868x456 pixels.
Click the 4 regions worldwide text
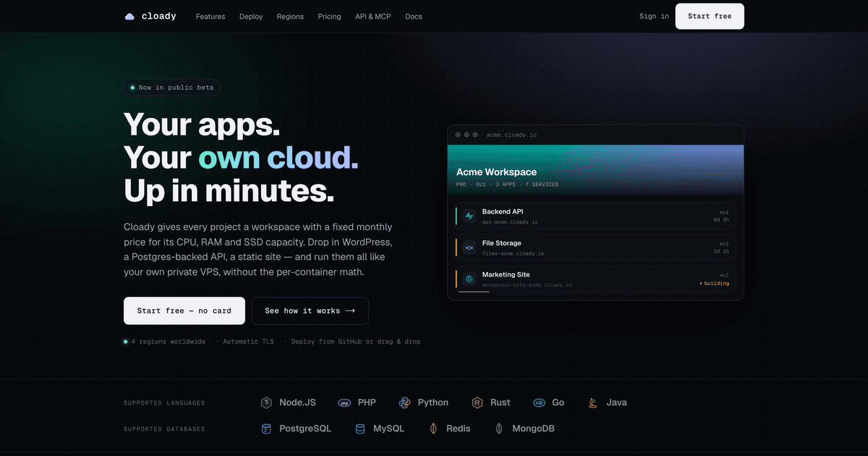coord(168,342)
